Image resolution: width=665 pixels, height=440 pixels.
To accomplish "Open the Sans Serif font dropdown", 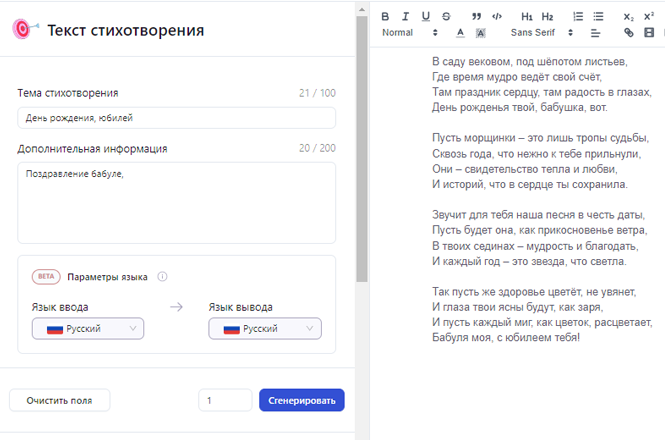I will pyautogui.click(x=542, y=33).
